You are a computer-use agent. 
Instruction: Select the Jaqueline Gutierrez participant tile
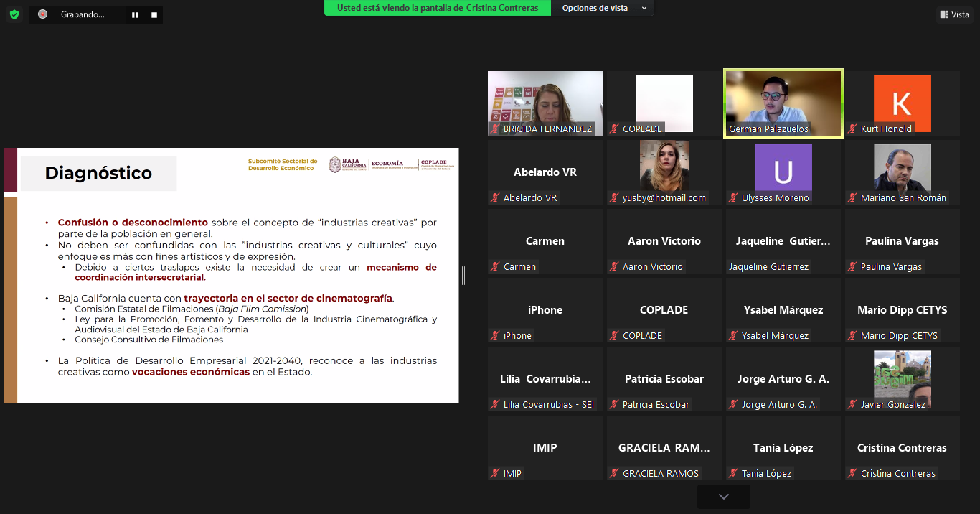[x=783, y=241]
